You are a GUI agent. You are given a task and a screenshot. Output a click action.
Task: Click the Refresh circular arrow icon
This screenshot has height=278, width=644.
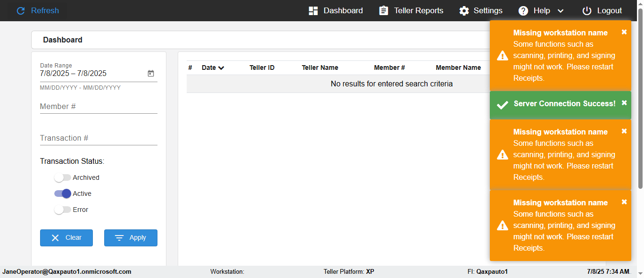pos(20,11)
